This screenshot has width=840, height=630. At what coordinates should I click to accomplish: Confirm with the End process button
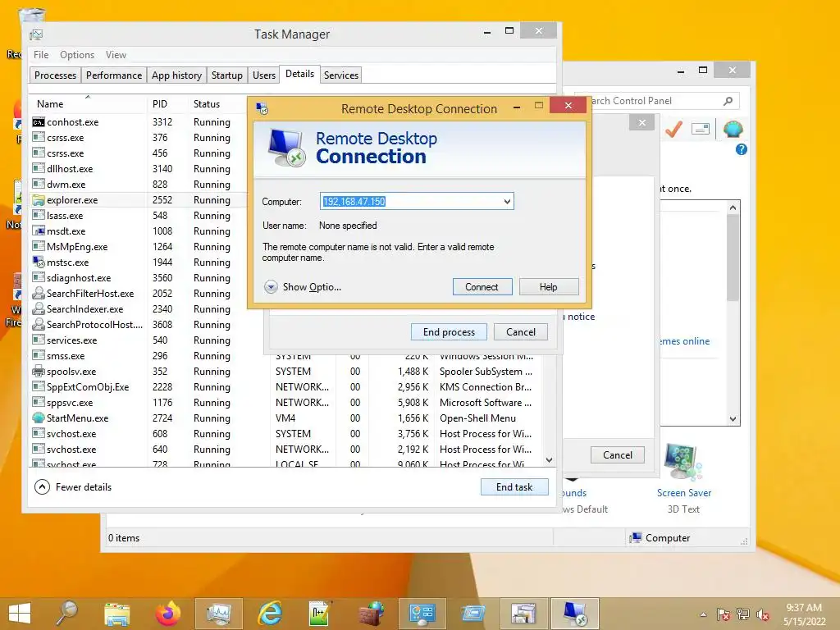tap(449, 332)
